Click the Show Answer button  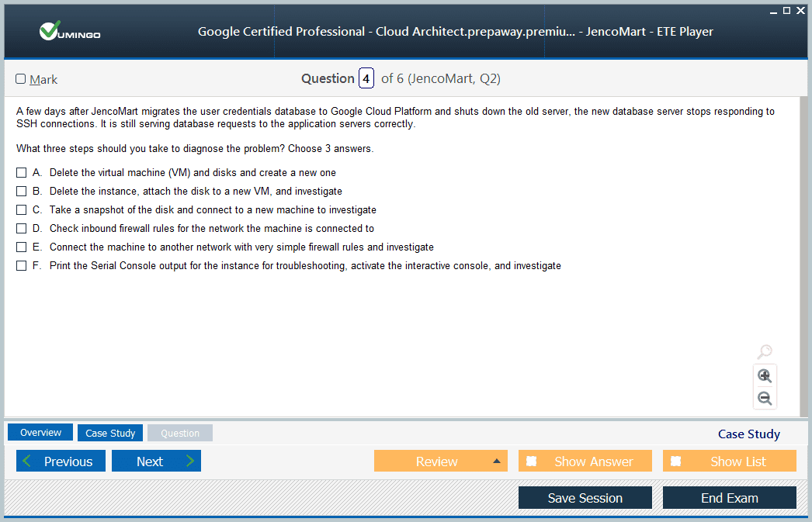click(x=585, y=461)
